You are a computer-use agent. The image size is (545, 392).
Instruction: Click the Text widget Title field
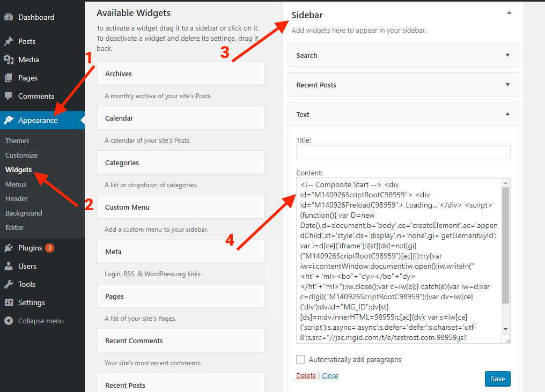click(403, 152)
